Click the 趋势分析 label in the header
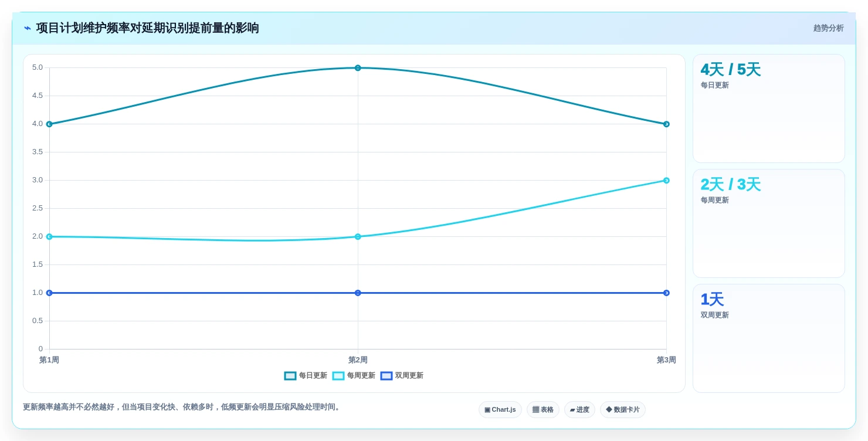 point(829,28)
